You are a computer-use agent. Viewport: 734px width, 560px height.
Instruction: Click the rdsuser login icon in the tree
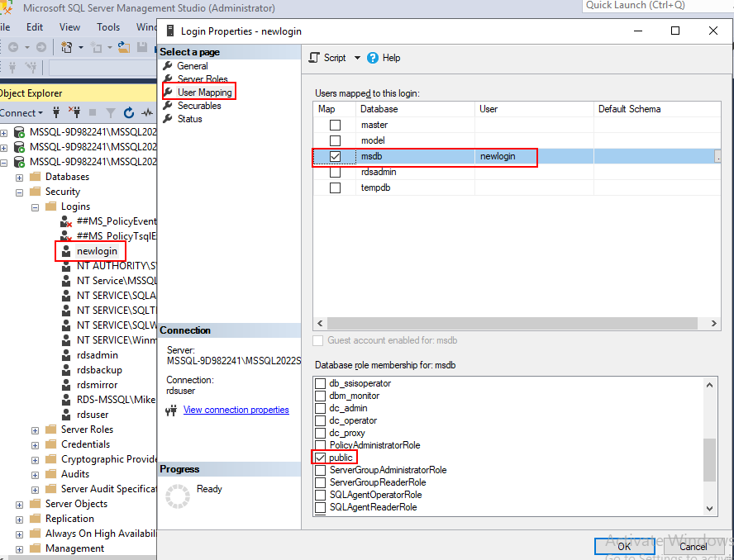[x=66, y=415]
